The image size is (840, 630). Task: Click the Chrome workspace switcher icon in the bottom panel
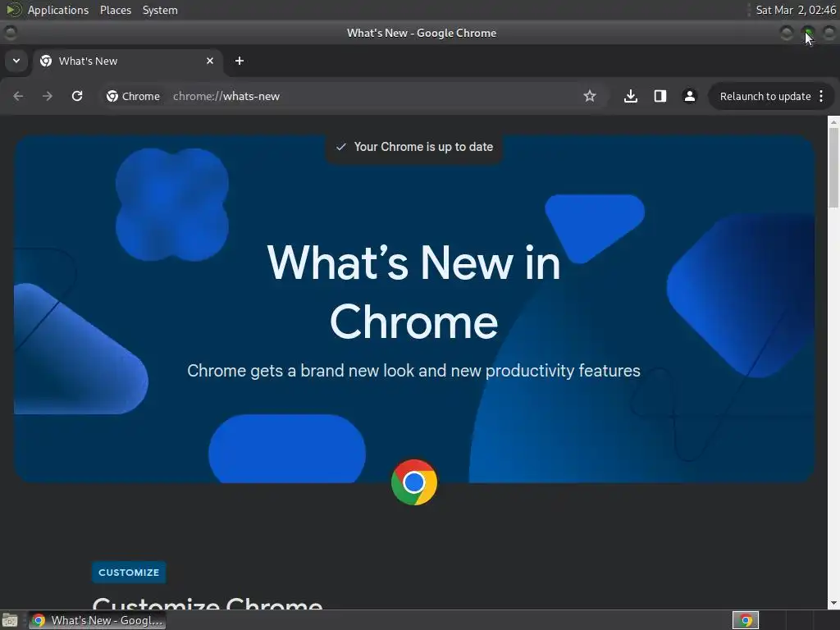click(x=746, y=620)
